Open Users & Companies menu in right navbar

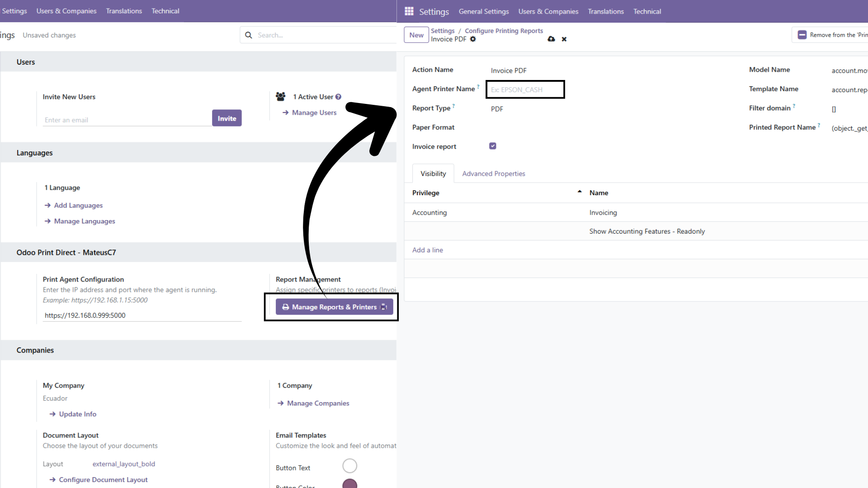[x=548, y=11]
